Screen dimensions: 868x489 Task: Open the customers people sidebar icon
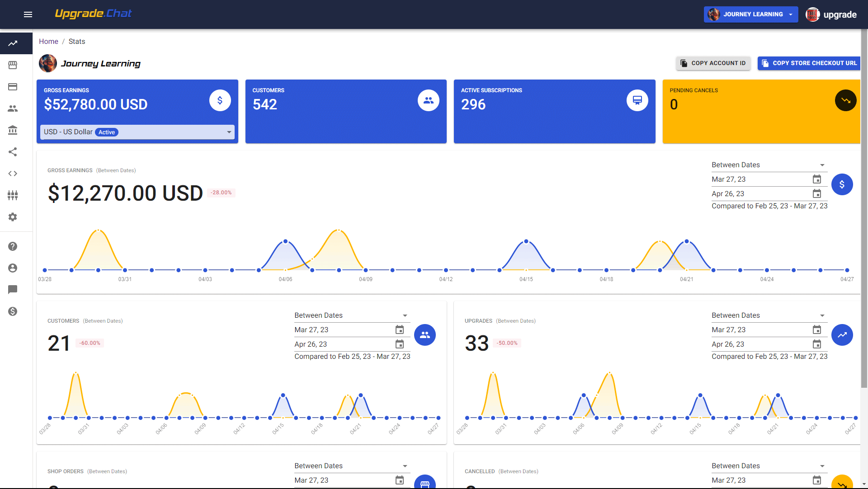tap(13, 108)
